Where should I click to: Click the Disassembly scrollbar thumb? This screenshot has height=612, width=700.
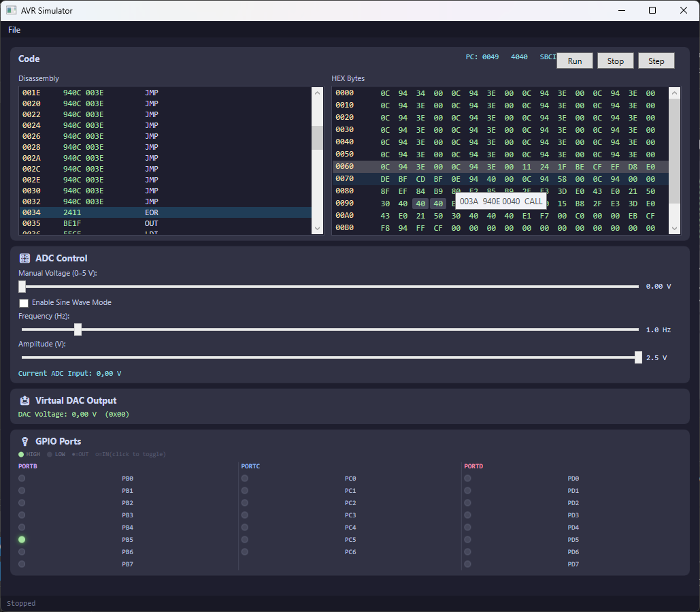pos(318,138)
